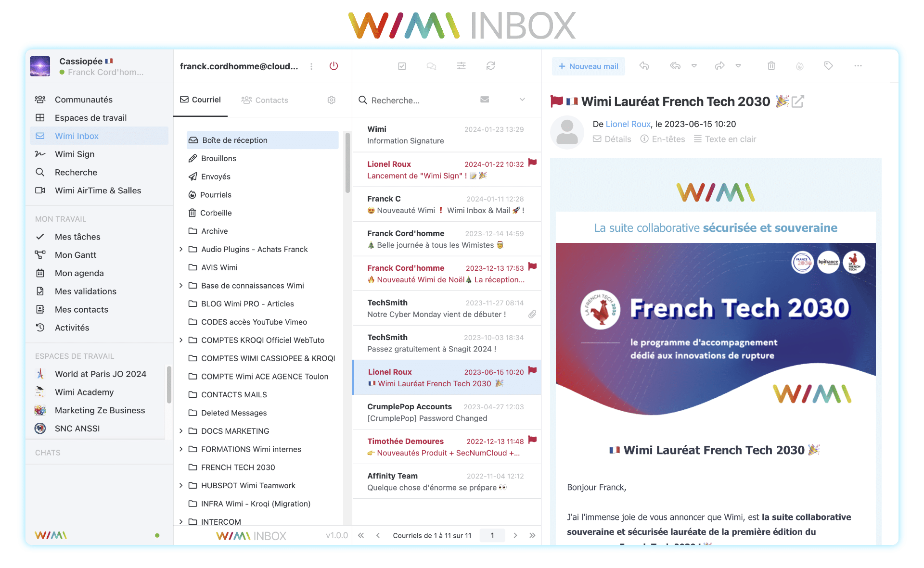
Task: Expand the HUBSPOT Wimi Teamwork folder
Action: tap(181, 486)
